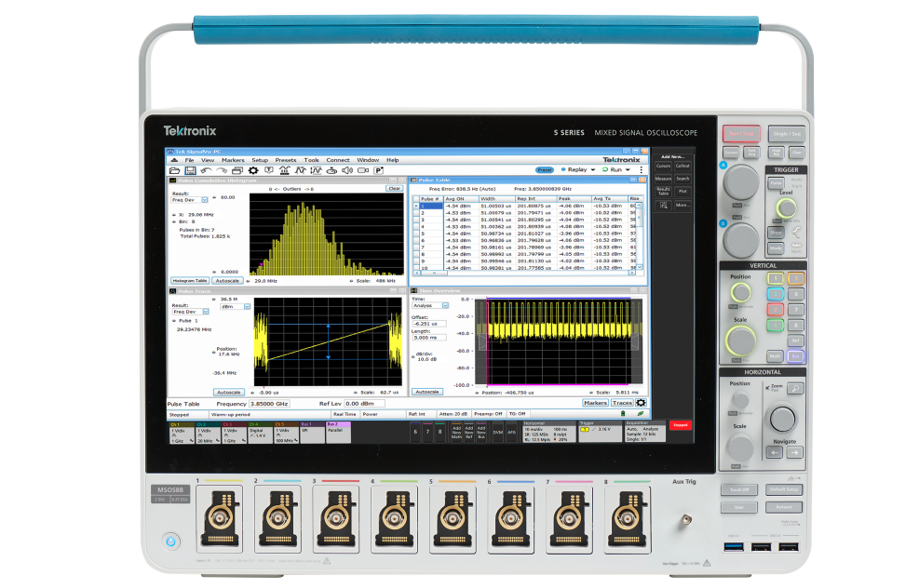Click the red Stopped acquisition indicator

681,425
